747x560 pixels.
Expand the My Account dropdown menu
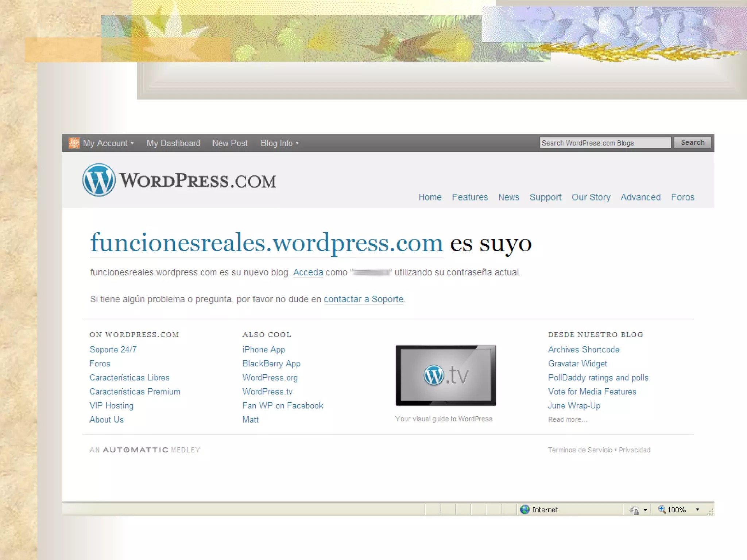[109, 143]
